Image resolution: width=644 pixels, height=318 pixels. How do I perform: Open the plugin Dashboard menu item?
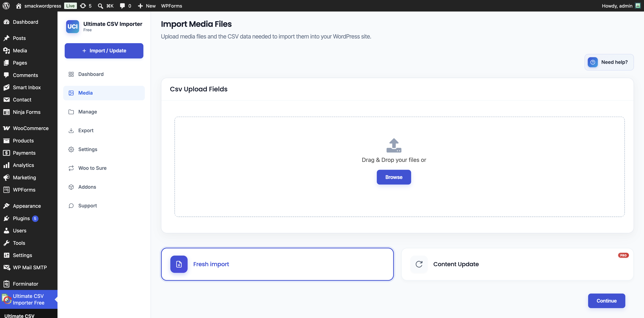tap(104, 74)
